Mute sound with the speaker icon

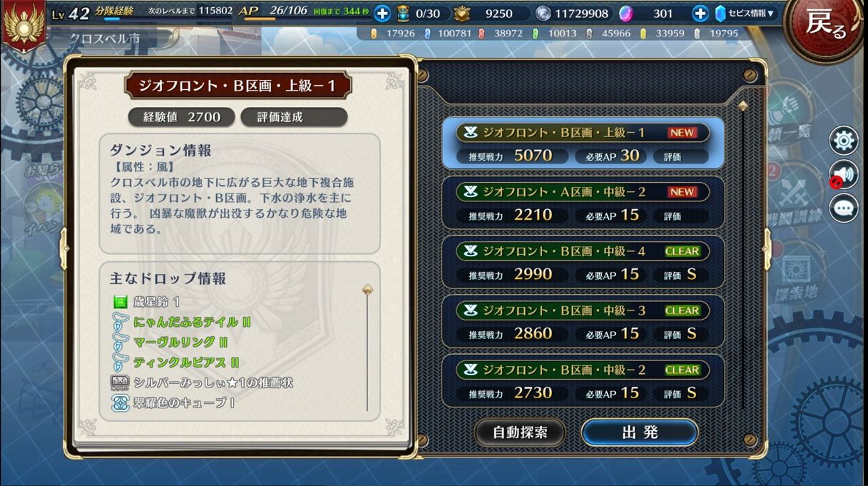coord(844,174)
